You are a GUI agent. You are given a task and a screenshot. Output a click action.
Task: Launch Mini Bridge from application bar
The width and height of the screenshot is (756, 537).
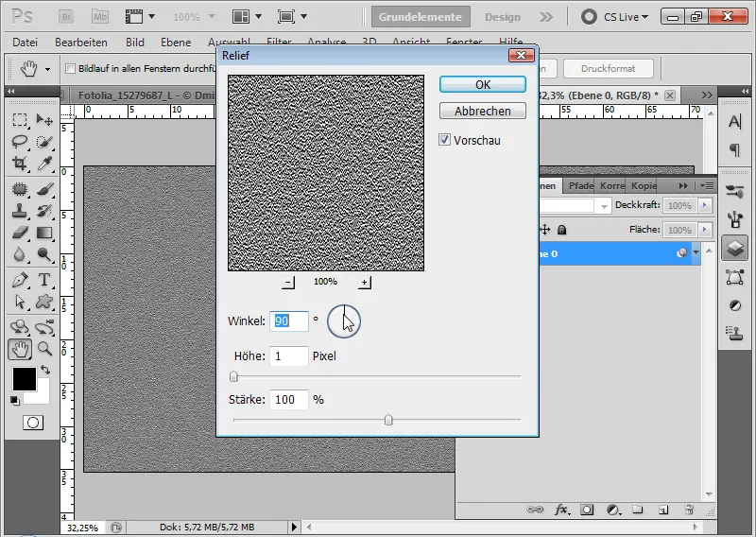[x=100, y=17]
